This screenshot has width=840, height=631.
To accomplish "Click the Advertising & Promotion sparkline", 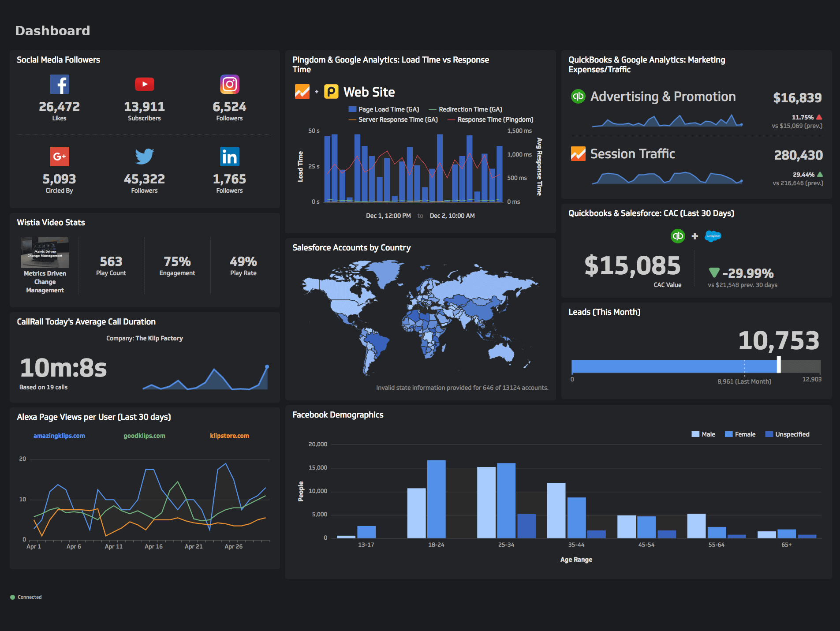I will coord(667,120).
